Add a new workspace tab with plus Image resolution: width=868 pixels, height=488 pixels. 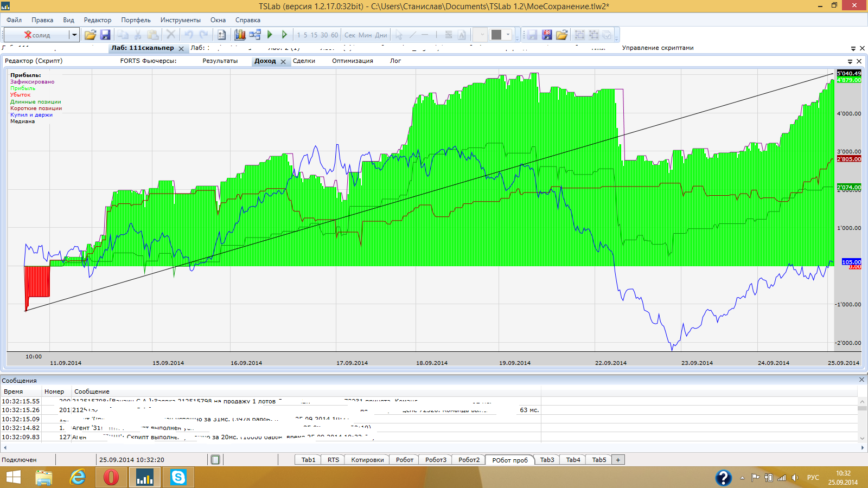click(x=618, y=460)
